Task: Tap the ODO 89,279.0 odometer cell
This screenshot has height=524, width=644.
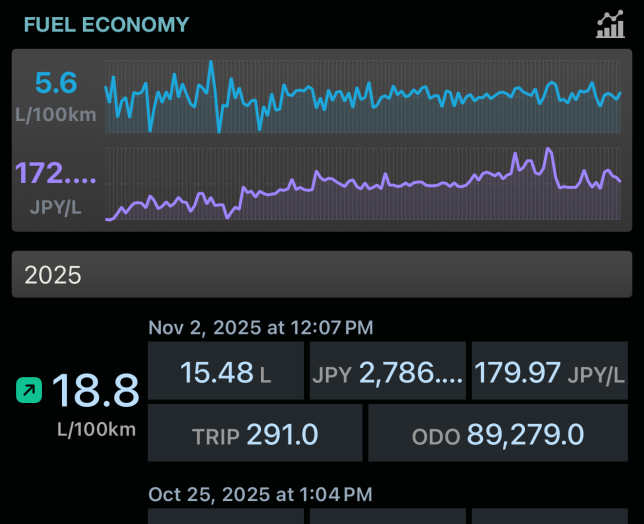Action: pyautogui.click(x=497, y=433)
